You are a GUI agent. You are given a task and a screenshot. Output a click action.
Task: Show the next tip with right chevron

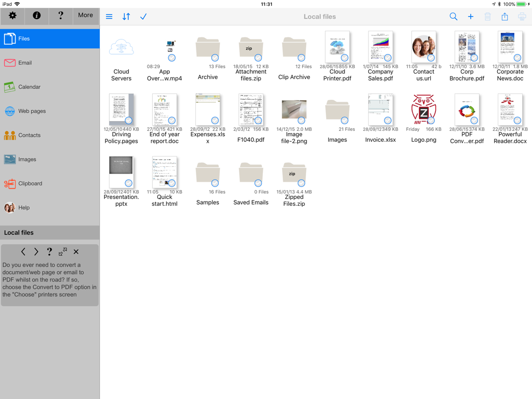click(36, 251)
